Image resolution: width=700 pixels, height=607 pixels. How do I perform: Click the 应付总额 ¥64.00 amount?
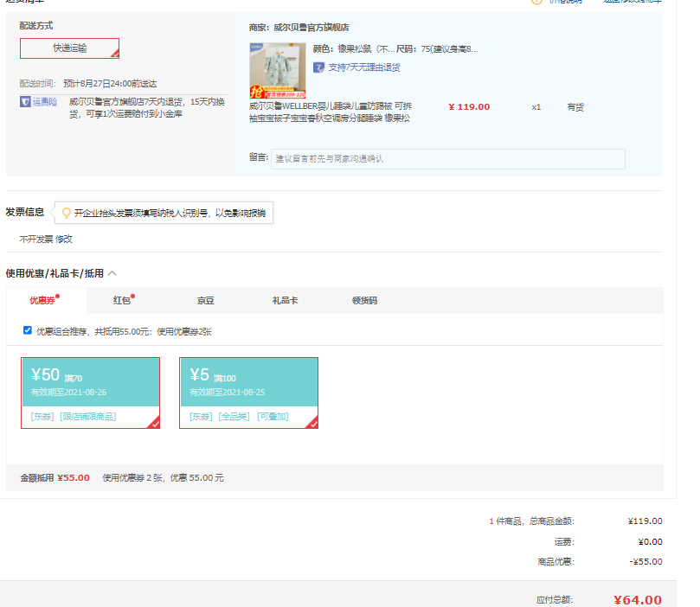click(638, 600)
